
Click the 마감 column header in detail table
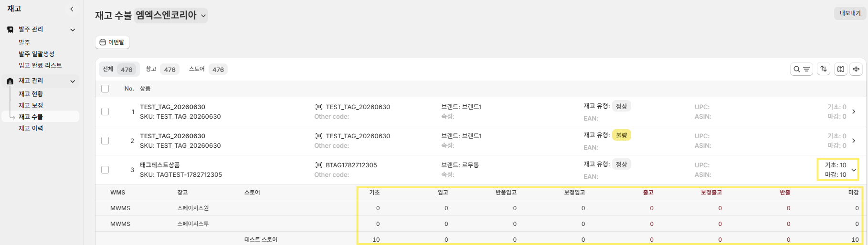pyautogui.click(x=853, y=193)
